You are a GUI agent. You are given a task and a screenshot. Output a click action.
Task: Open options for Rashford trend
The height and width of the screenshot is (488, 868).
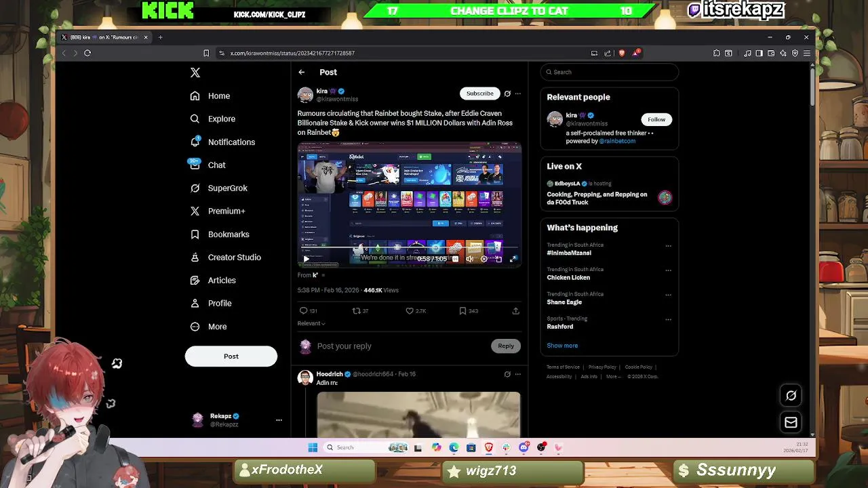point(669,319)
